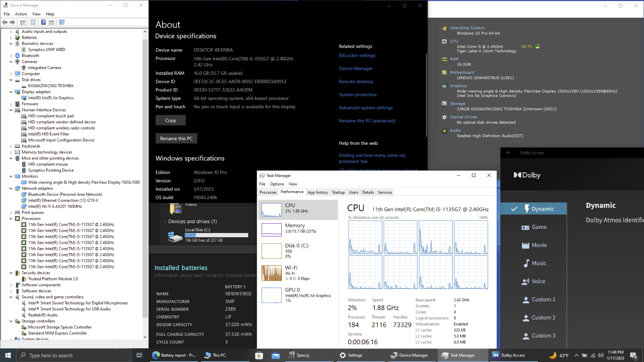Open Microsoft Store taskbar icon
This screenshot has height=362, width=644.
pos(259,355)
